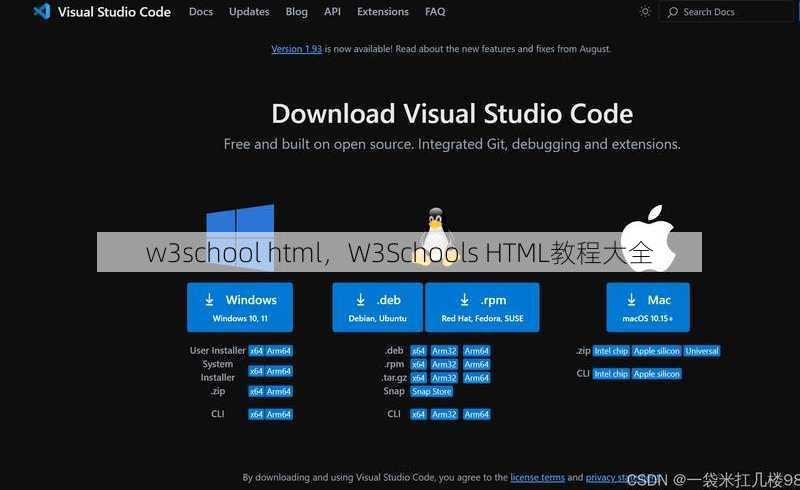Select Linux CLI Arm64 link

coord(477,414)
